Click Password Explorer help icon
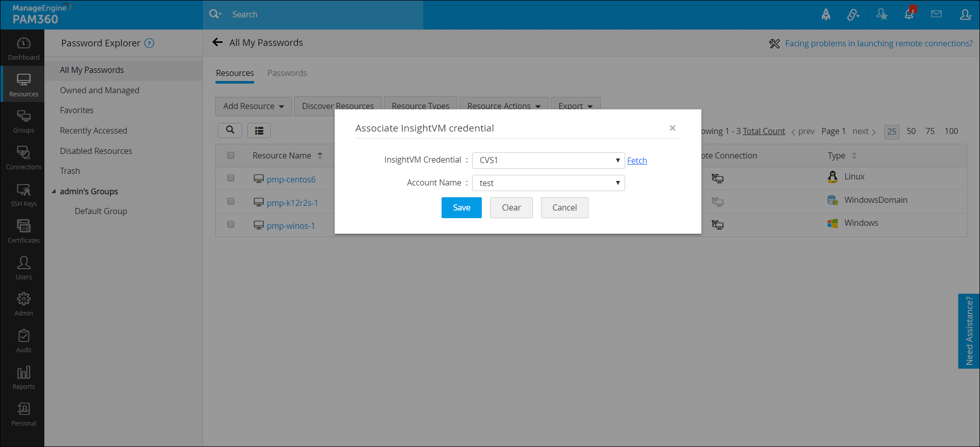980x447 pixels. 149,43
